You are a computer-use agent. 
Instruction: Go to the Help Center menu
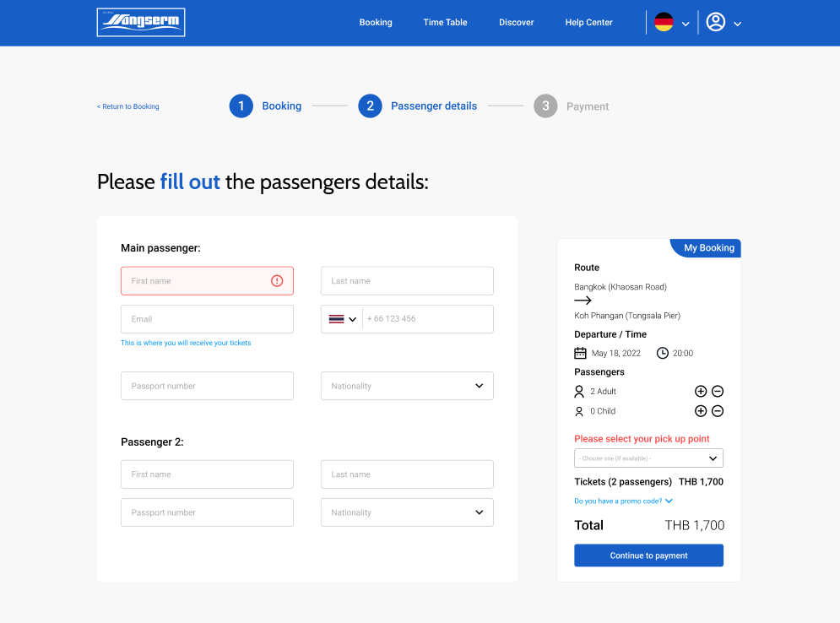click(588, 23)
